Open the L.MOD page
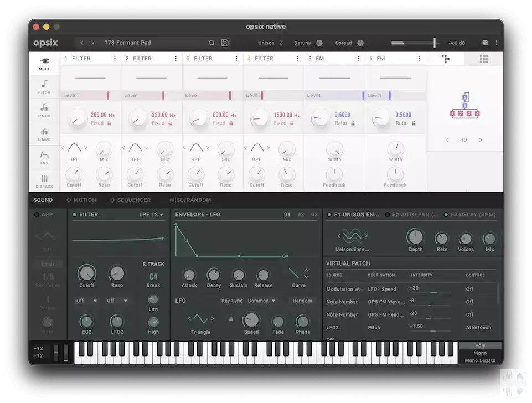Image resolution: width=532 pixels, height=403 pixels. point(44,134)
